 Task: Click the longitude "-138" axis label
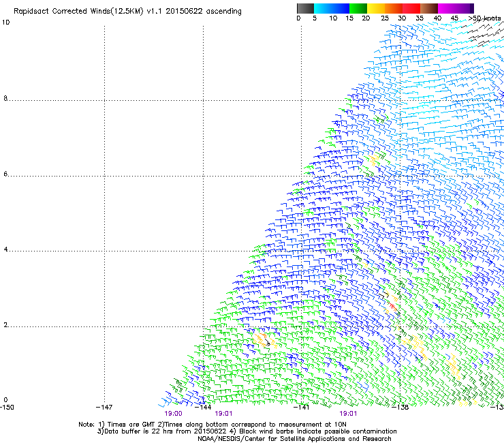pos(400,408)
